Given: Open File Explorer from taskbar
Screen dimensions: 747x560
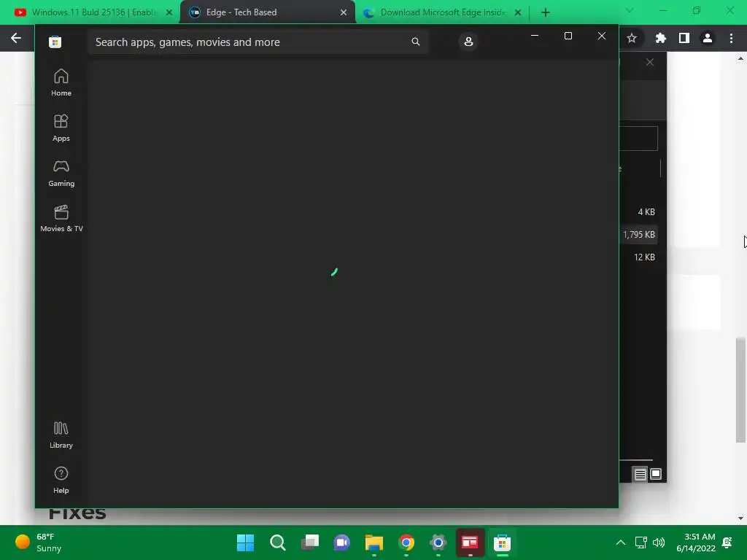Looking at the screenshot, I should 374,542.
